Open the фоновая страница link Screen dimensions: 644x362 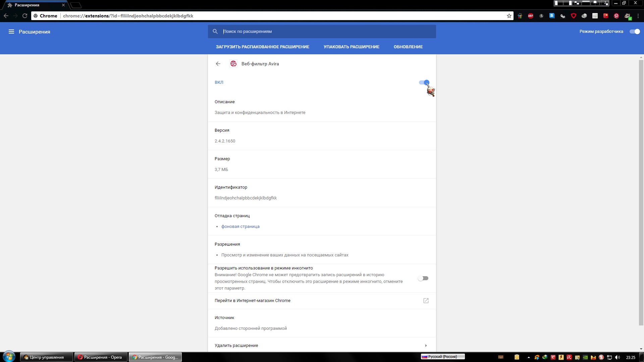240,227
